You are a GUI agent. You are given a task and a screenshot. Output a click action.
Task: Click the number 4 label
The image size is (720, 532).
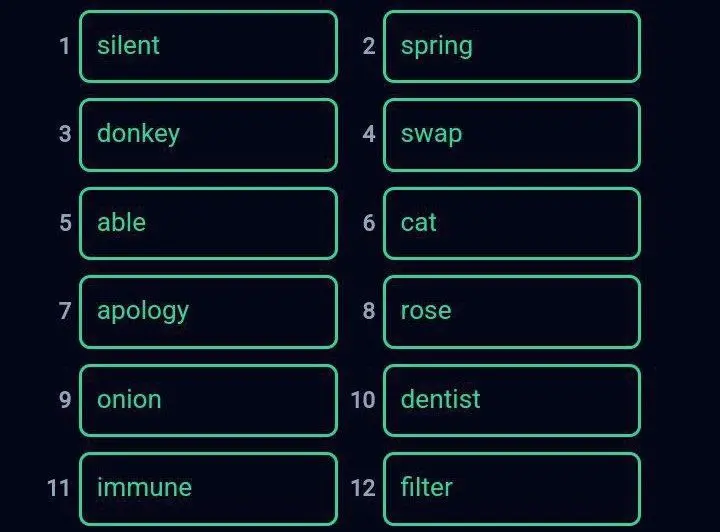(x=369, y=134)
